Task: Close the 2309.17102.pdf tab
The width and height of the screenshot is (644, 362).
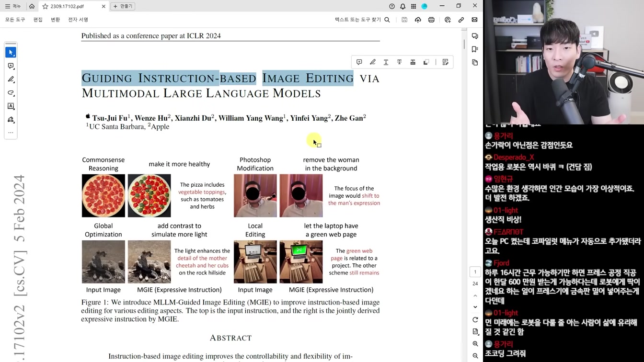Action: (103, 6)
